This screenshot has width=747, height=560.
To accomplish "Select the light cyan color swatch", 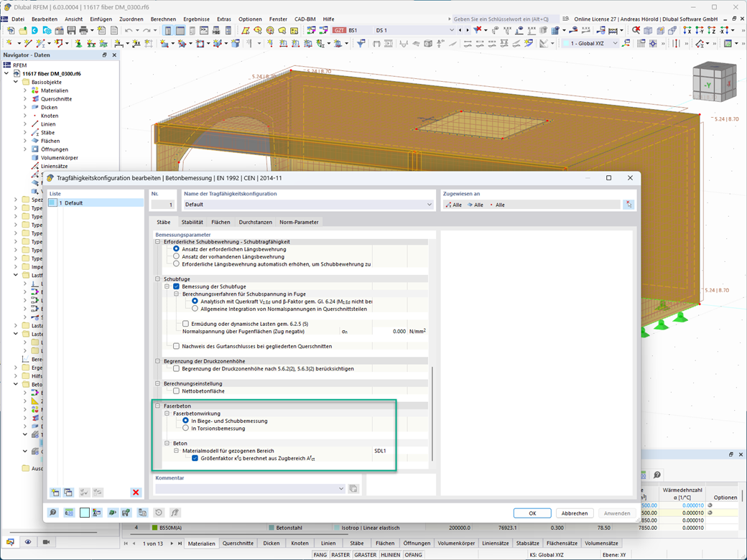I will [84, 513].
